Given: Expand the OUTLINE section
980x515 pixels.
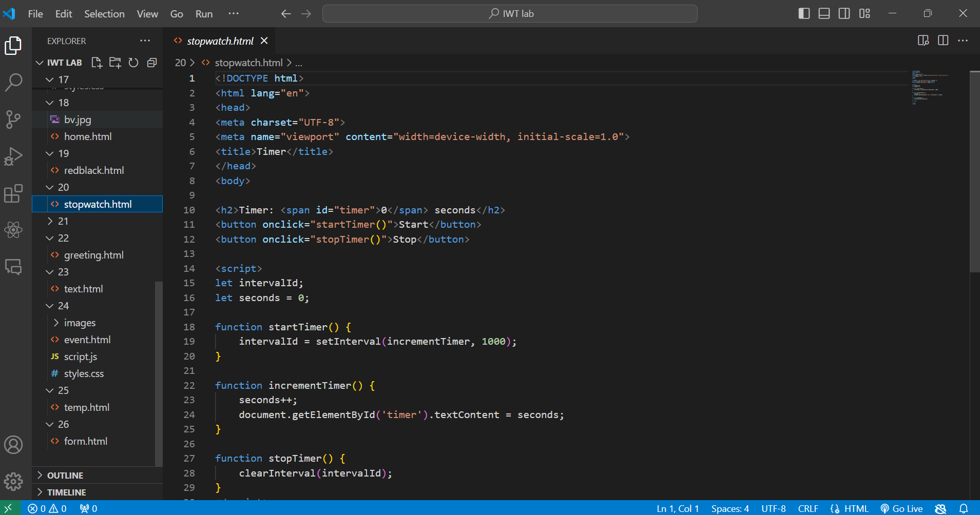Looking at the screenshot, I should tap(65, 476).
